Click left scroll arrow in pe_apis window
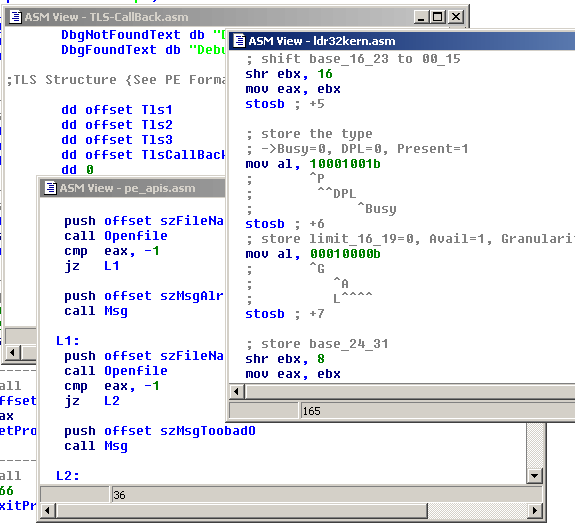This screenshot has width=575, height=525. [x=47, y=510]
